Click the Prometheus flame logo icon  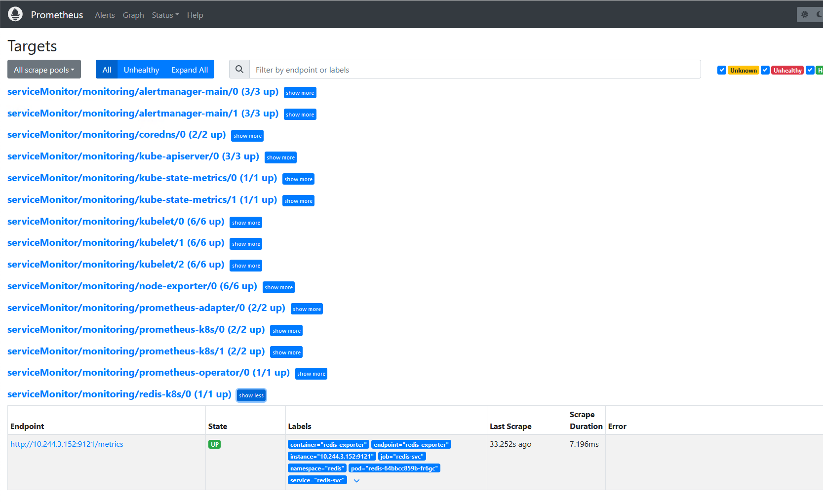pos(15,14)
